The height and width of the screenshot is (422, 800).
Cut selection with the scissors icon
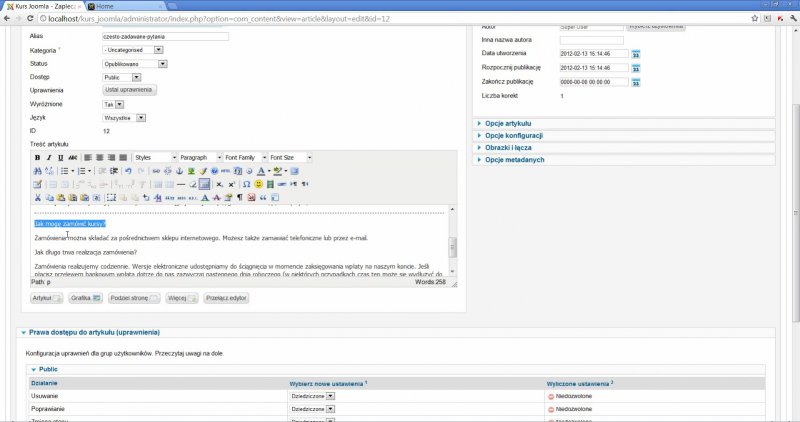37,197
